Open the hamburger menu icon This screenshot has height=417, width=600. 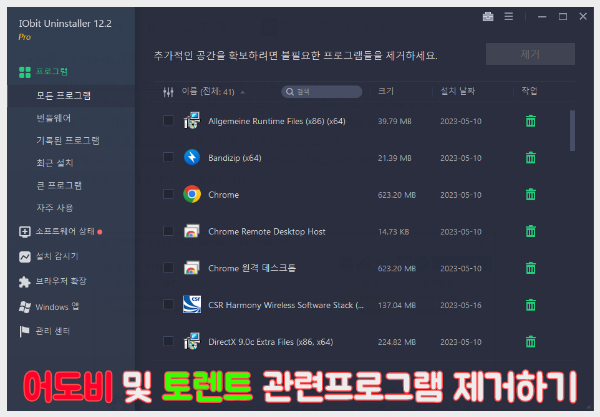coord(509,16)
